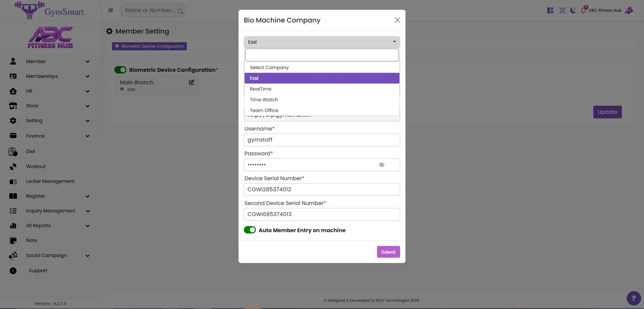Open the Support info icon
Image resolution: width=644 pixels, height=309 pixels.
[13, 271]
